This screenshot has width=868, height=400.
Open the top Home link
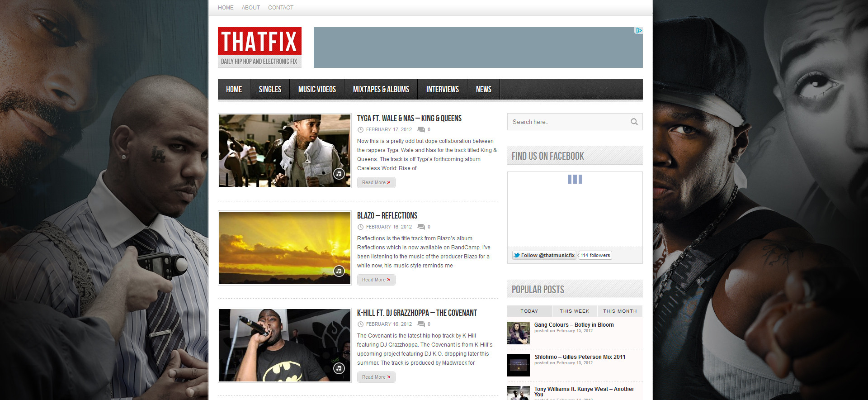pyautogui.click(x=226, y=8)
